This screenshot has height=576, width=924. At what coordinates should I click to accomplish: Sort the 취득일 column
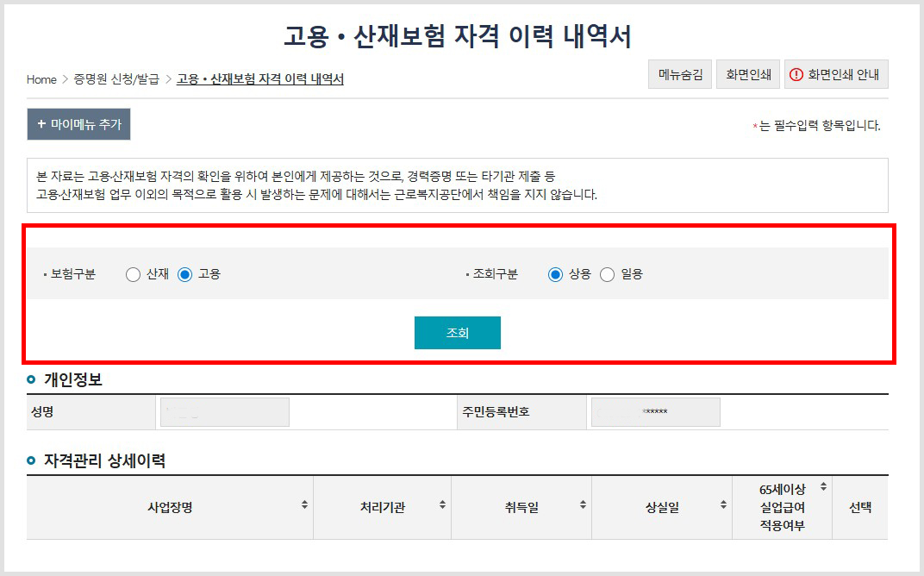583,507
